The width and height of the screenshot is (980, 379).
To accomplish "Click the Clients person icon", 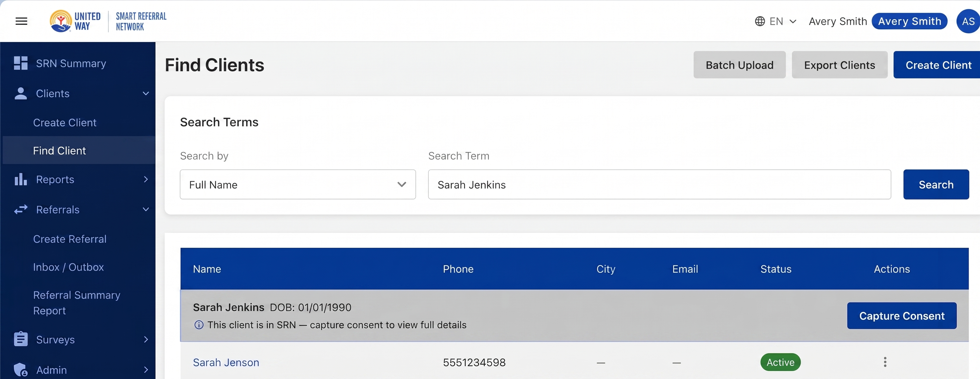I will [x=20, y=94].
